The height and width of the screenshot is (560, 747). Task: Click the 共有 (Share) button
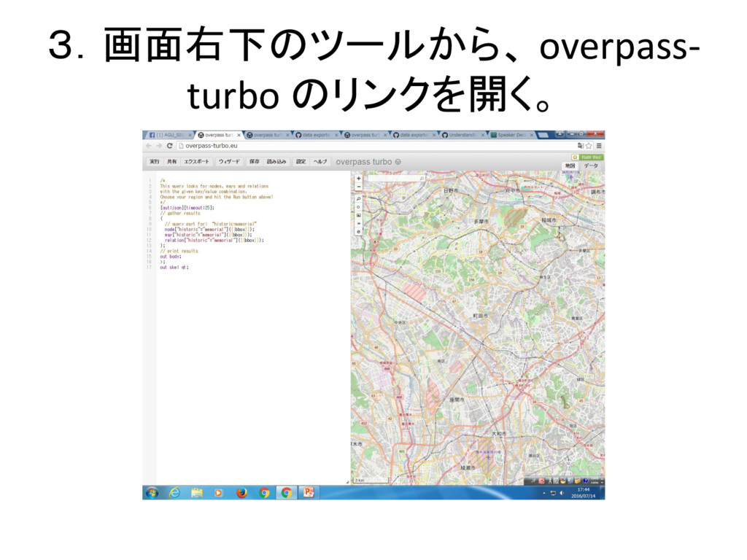coord(172,162)
